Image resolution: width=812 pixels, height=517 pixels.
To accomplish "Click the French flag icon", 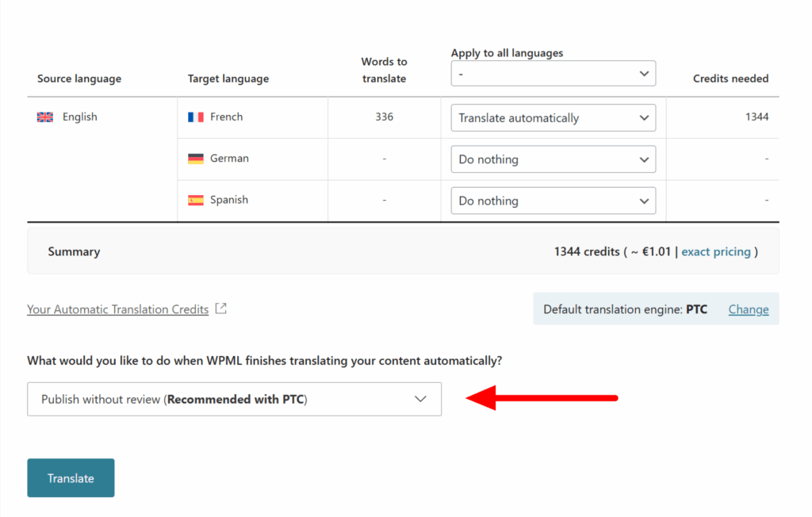I will pos(196,117).
